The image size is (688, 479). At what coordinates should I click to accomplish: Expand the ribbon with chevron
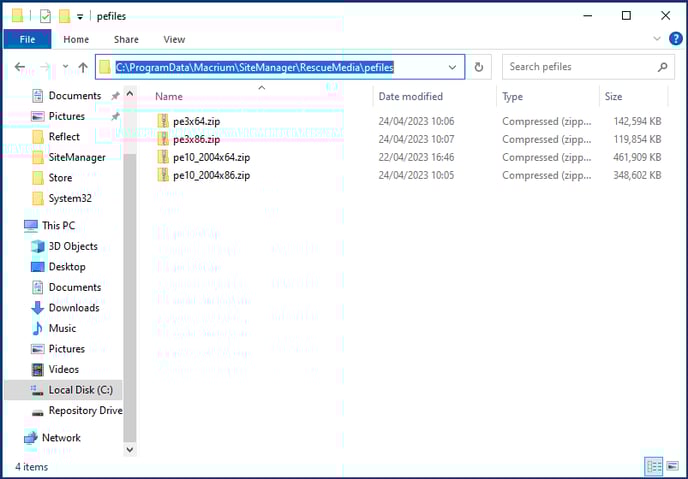coord(657,39)
